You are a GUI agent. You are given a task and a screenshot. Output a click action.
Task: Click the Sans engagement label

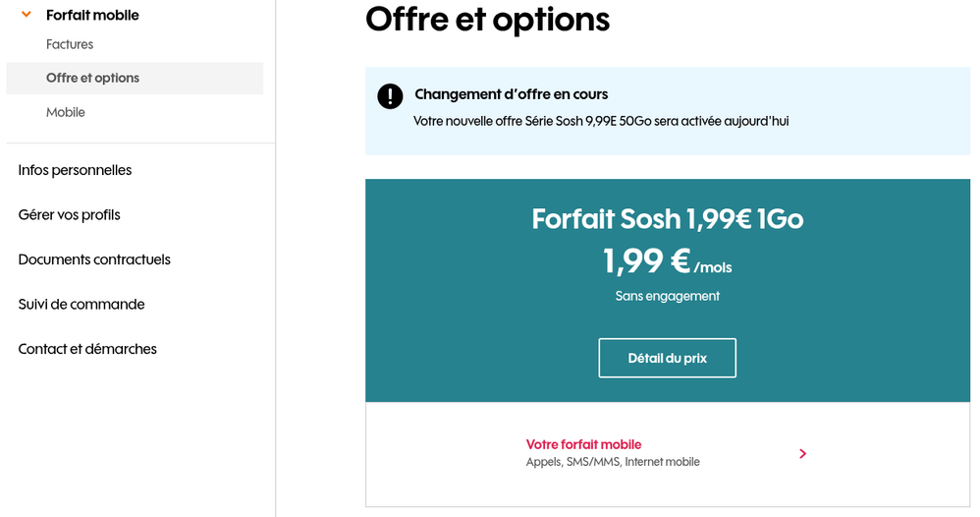[668, 296]
